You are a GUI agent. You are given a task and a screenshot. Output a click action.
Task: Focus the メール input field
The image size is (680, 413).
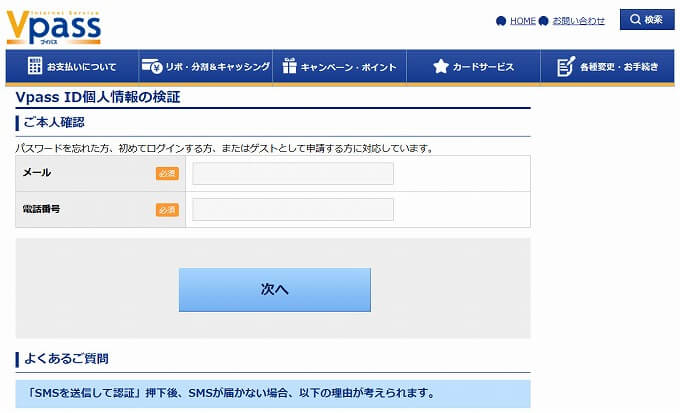[293, 174]
